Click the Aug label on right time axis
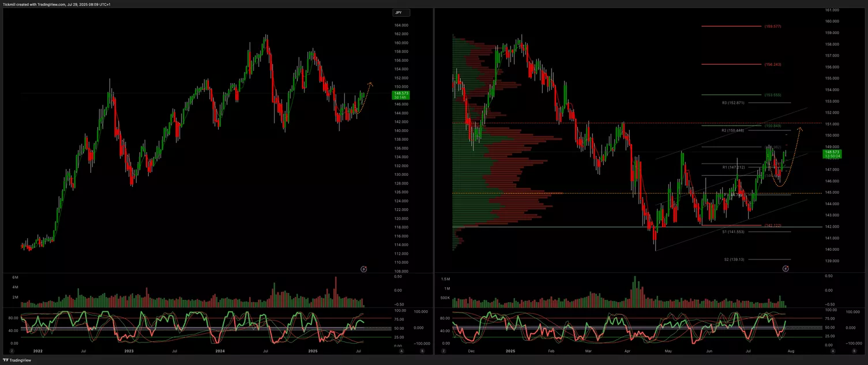This screenshot has height=365, width=868. point(791,351)
